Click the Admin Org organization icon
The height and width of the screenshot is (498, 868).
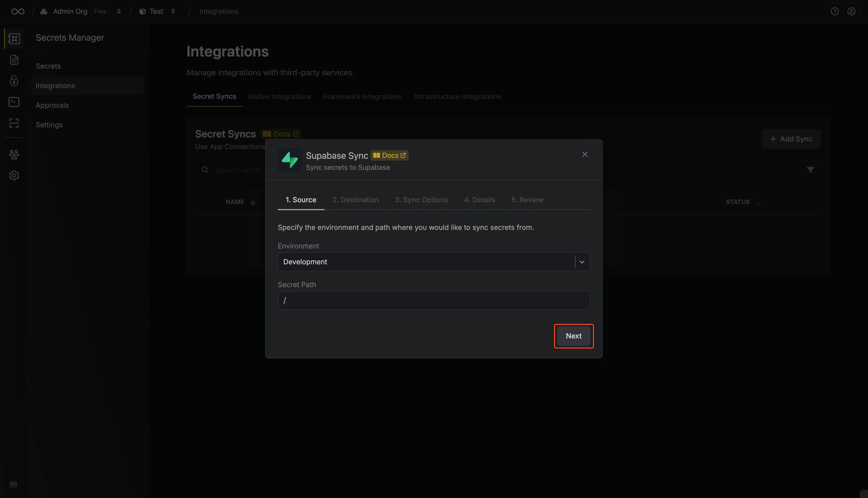pos(44,11)
